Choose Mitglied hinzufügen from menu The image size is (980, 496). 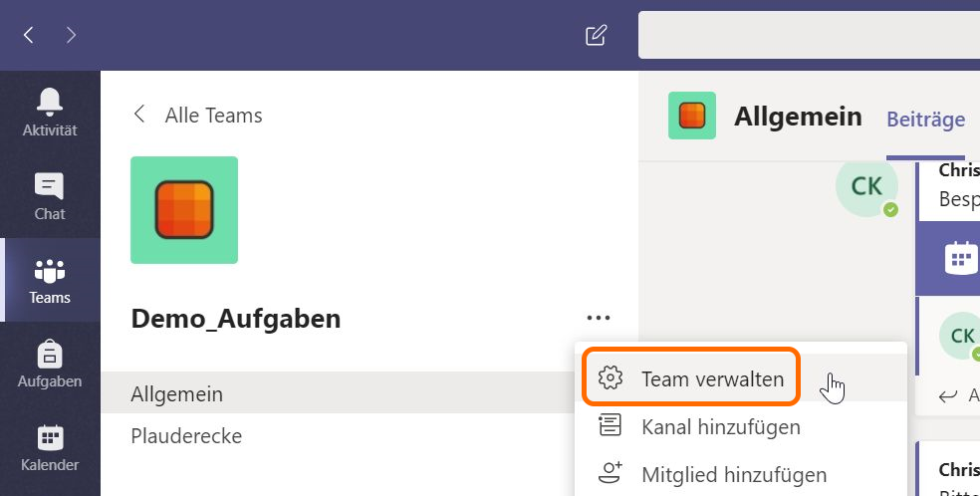(733, 474)
